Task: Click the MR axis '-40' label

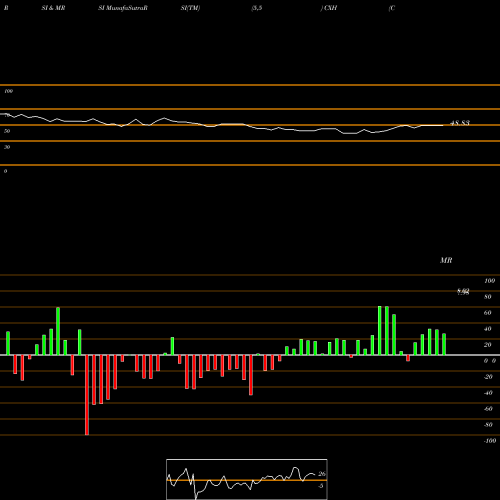Action: point(488,393)
